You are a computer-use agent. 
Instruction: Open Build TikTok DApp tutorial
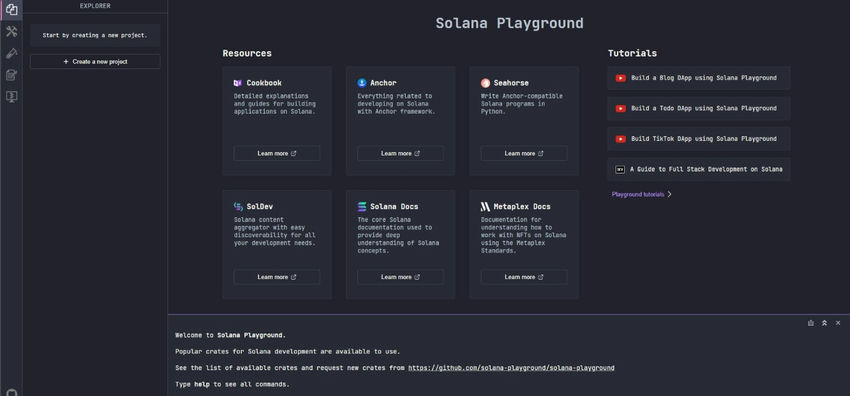point(699,139)
